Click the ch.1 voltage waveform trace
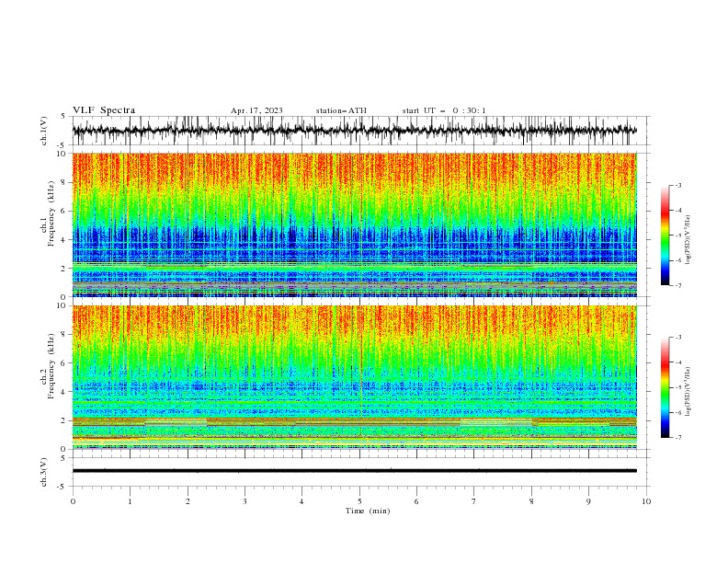The image size is (728, 563). (354, 131)
